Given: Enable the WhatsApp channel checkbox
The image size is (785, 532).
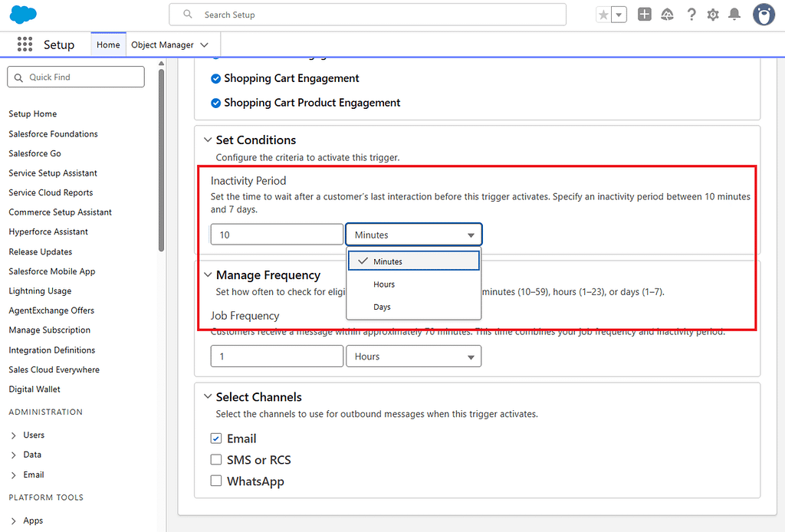Looking at the screenshot, I should point(215,481).
